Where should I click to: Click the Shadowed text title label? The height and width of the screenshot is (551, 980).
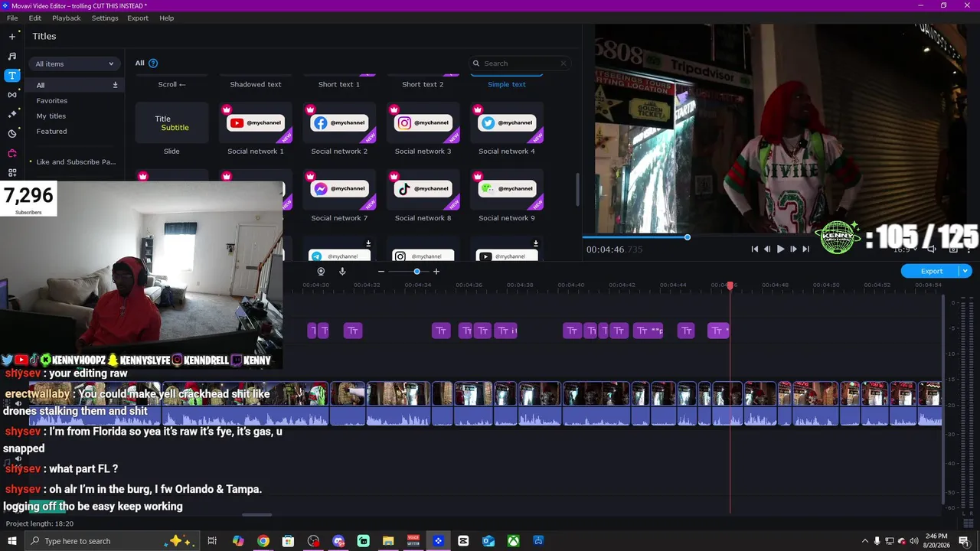coord(256,84)
